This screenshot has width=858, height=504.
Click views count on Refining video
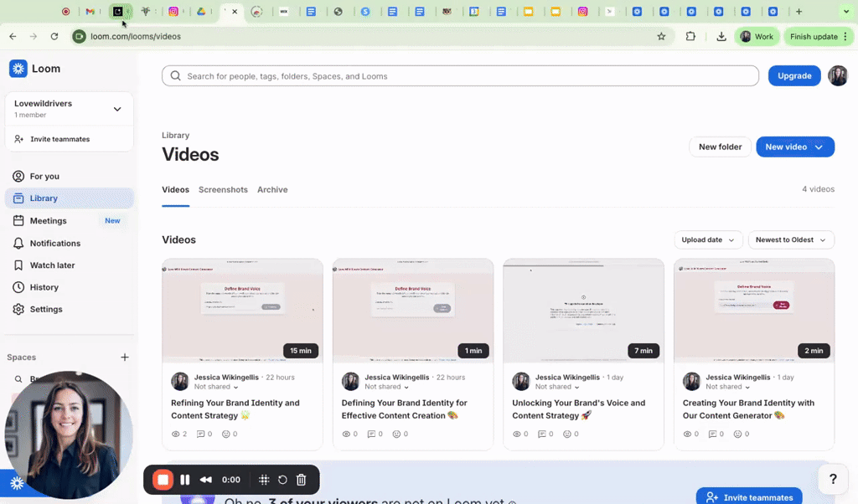point(179,434)
